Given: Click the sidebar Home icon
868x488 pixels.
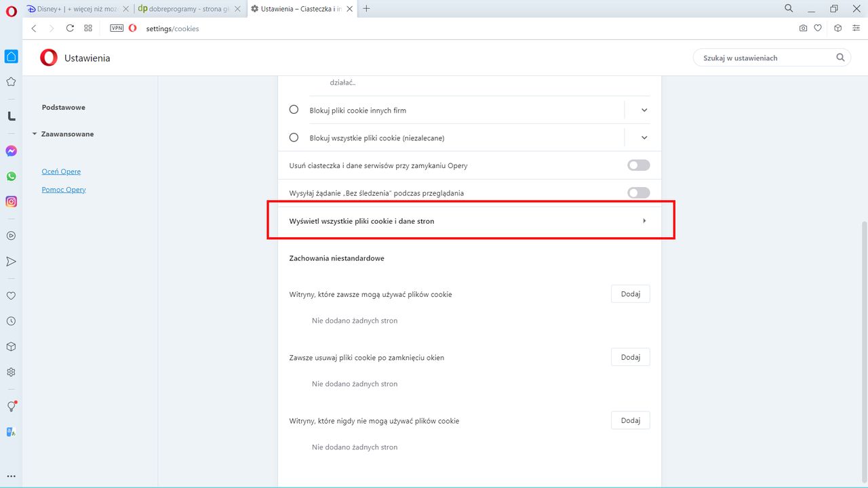Looking at the screenshot, I should click(11, 56).
